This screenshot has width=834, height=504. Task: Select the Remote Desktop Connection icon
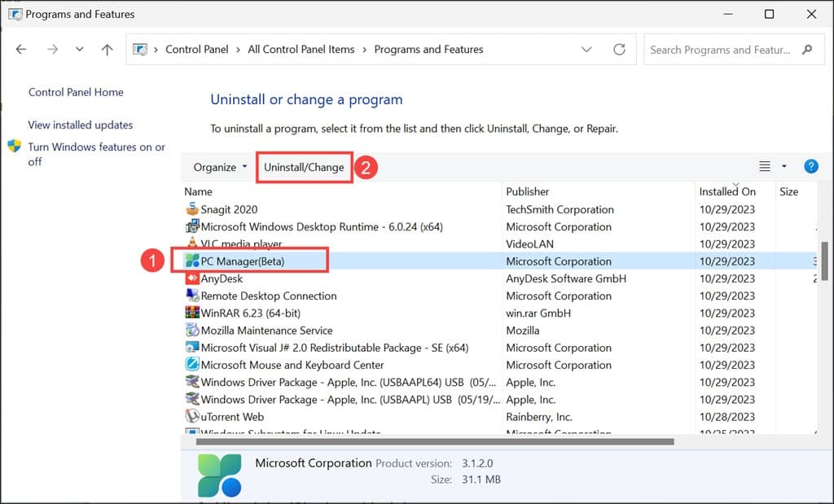pos(192,296)
